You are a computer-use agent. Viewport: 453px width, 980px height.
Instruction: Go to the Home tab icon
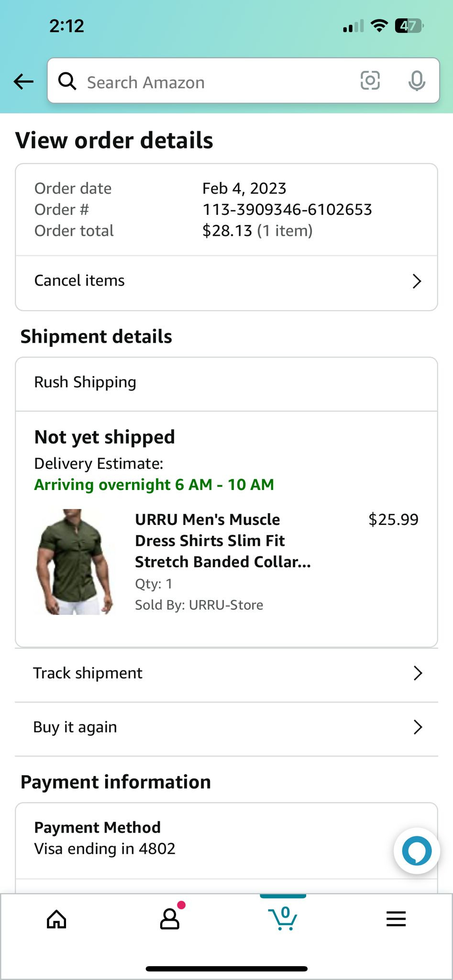click(x=56, y=919)
